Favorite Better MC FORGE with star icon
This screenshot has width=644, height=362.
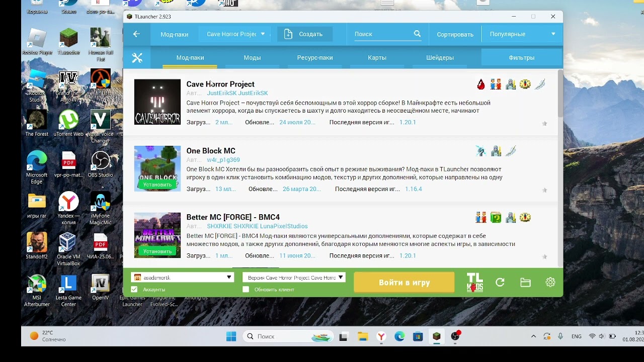[544, 257]
